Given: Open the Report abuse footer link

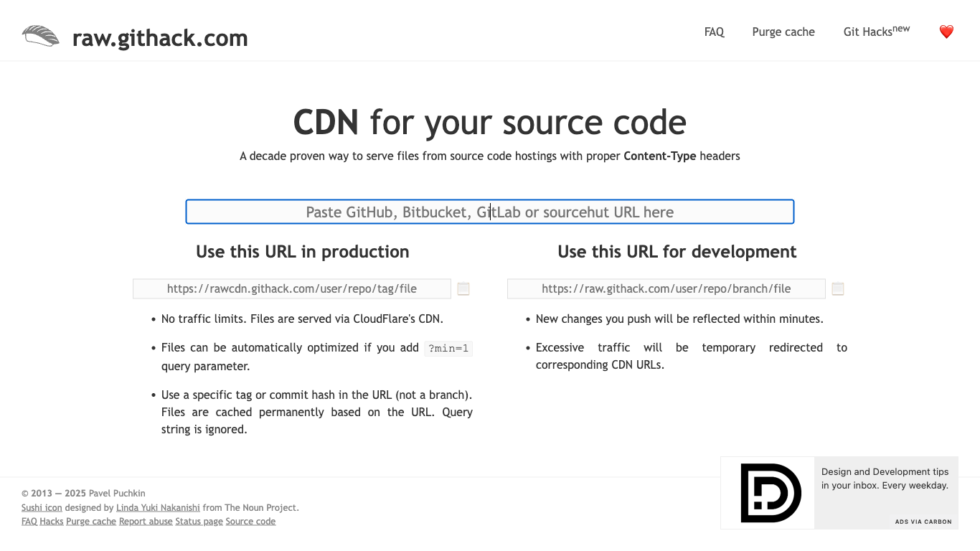Looking at the screenshot, I should [x=146, y=521].
